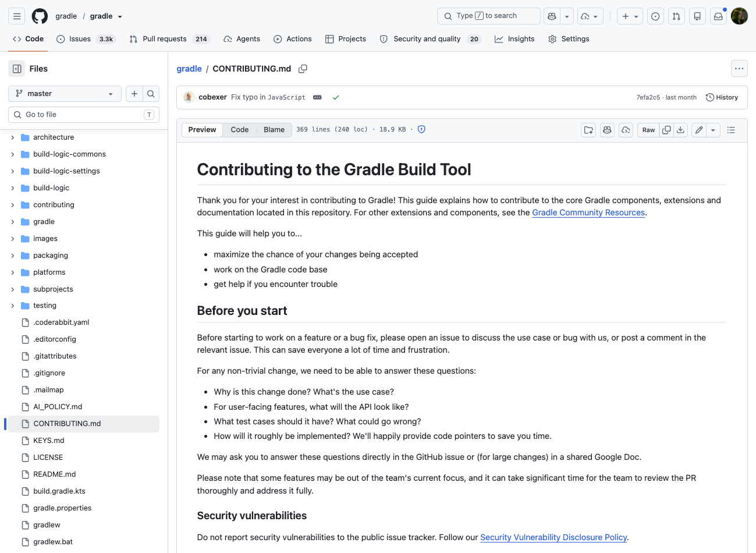Open cobexer author profile link

click(x=212, y=97)
